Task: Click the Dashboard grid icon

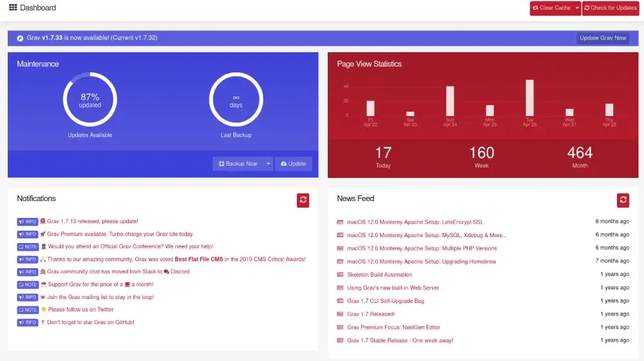Action: [13, 7]
